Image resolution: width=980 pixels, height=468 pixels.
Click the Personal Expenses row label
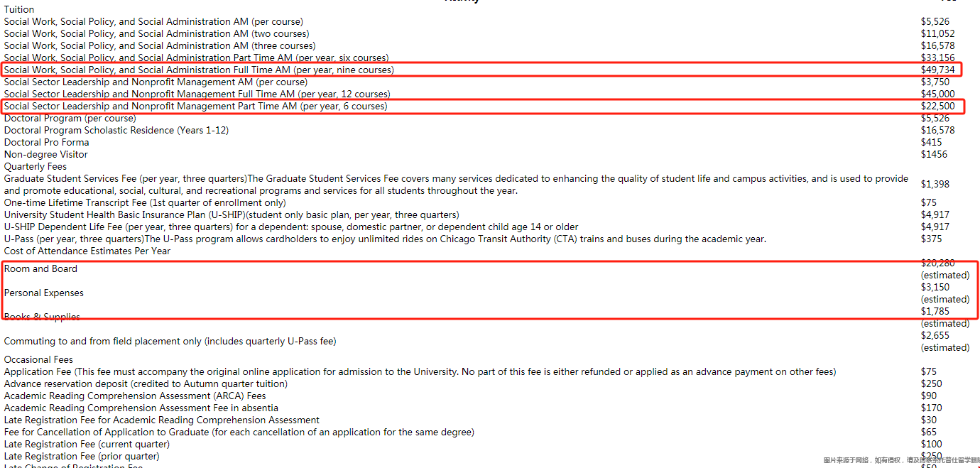pyautogui.click(x=44, y=293)
